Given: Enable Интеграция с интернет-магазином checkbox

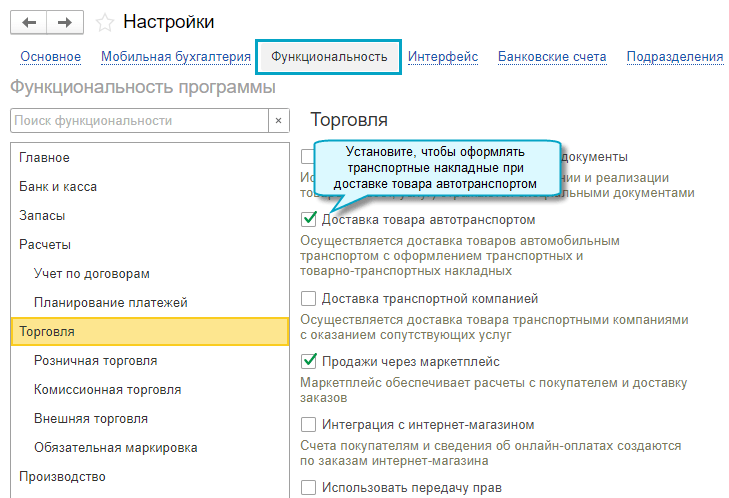Looking at the screenshot, I should point(309,424).
